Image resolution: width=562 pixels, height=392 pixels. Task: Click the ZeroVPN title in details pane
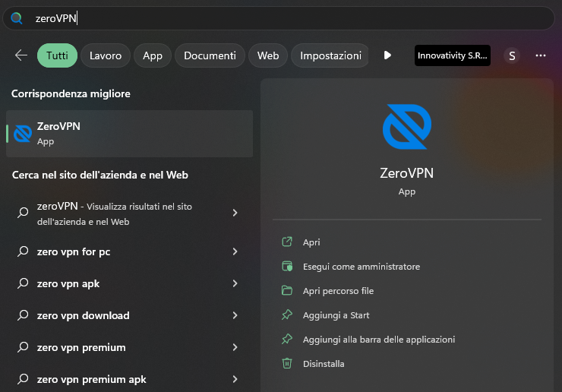[x=407, y=173]
